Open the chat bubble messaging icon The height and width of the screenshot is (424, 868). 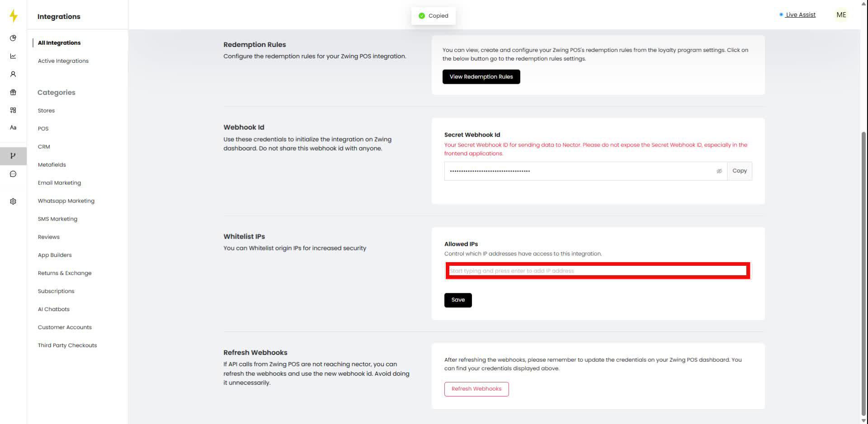(x=13, y=174)
